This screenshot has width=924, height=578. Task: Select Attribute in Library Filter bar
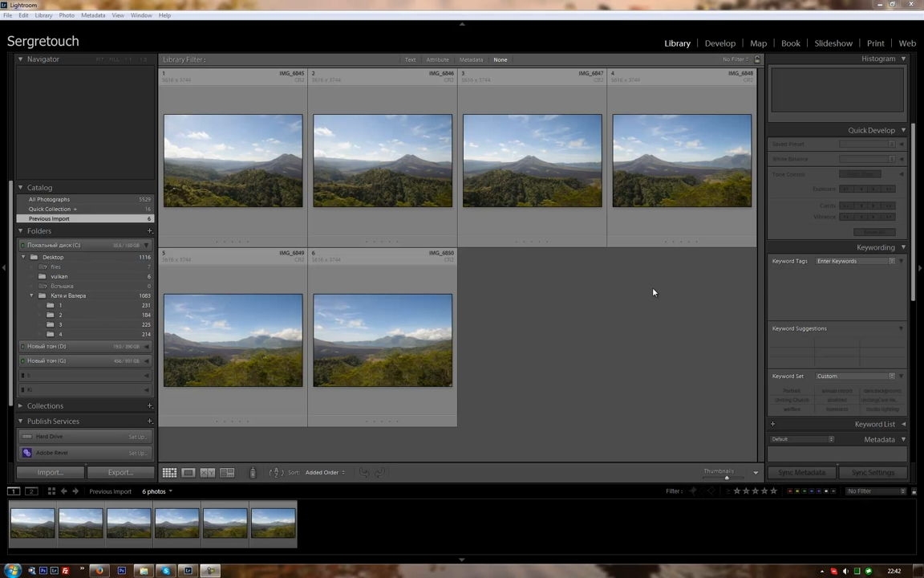tap(437, 59)
